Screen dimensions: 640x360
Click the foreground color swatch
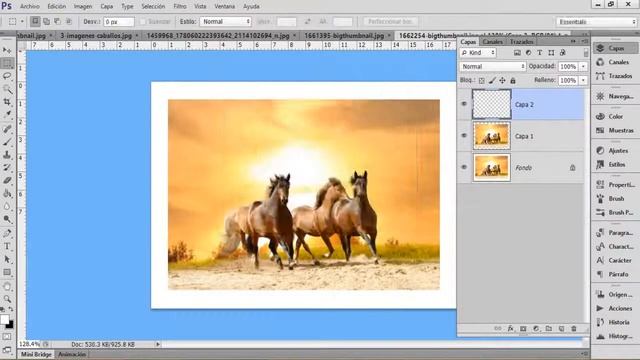tap(4, 320)
